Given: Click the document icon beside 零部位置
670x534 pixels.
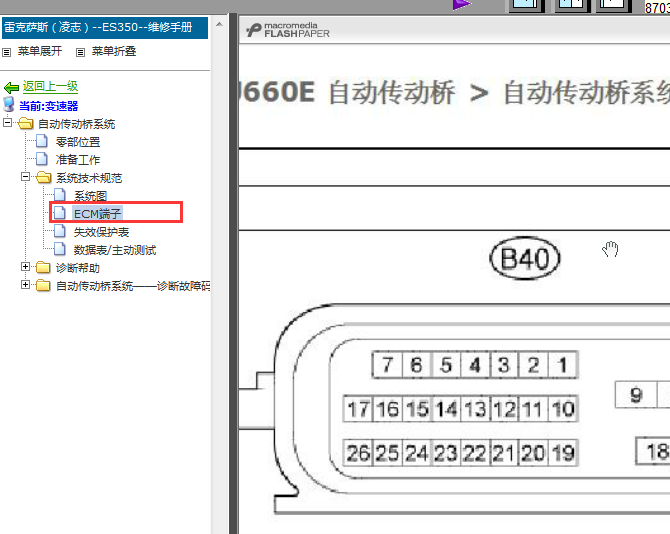Looking at the screenshot, I should 42,141.
